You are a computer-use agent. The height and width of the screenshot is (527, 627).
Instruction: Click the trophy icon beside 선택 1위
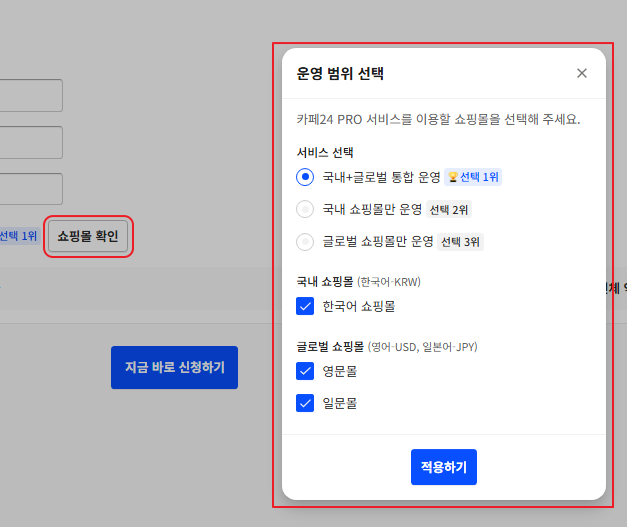[453, 177]
